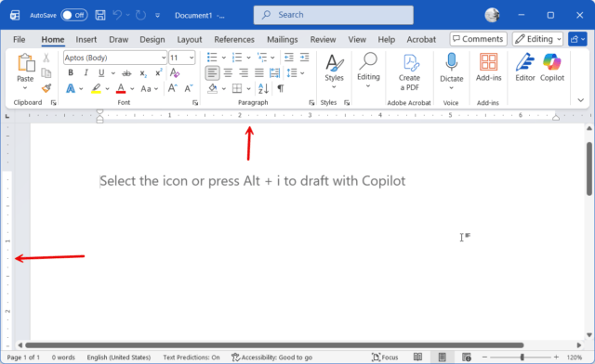
Task: Apply superscript formatting
Action: [x=159, y=72]
